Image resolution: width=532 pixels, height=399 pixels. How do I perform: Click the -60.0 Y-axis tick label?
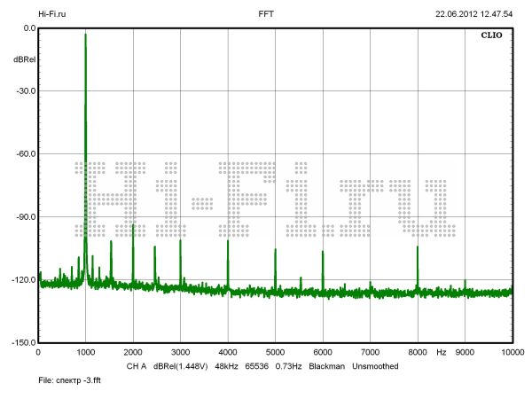tap(23, 154)
